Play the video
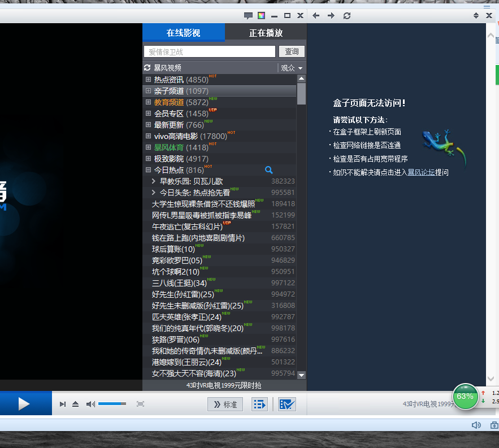499x448 pixels. (x=24, y=404)
